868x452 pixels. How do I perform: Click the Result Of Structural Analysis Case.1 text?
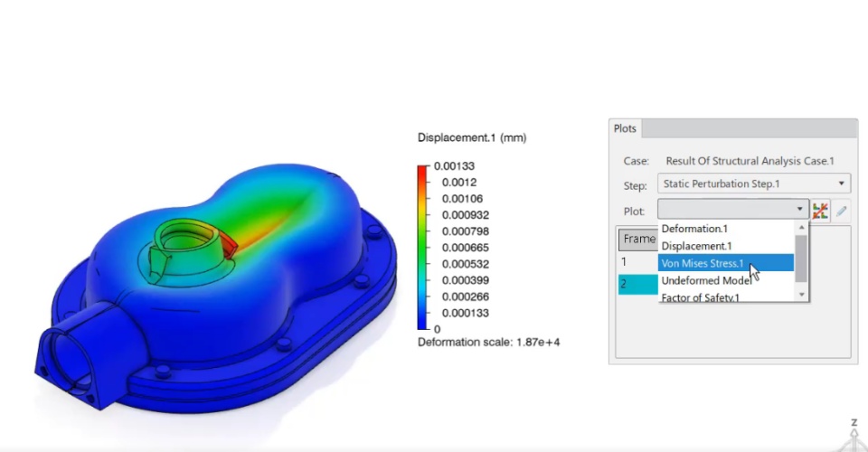tap(750, 161)
